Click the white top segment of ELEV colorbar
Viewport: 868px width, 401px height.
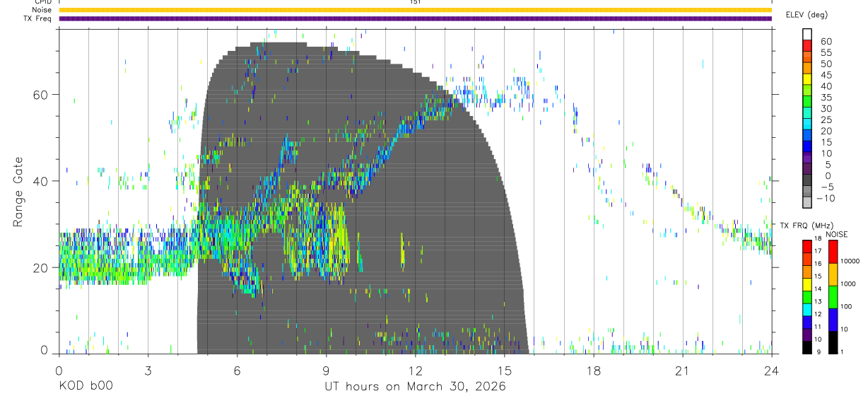click(x=807, y=35)
